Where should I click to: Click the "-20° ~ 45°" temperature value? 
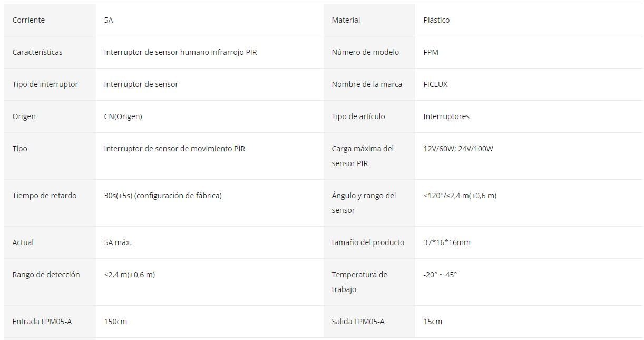tap(440, 275)
